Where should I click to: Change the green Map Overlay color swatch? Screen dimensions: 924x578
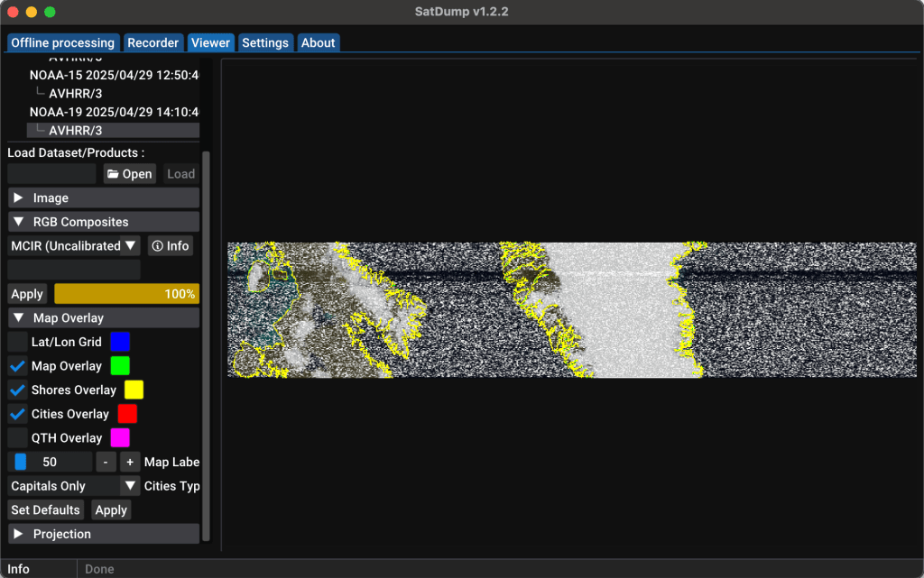120,366
